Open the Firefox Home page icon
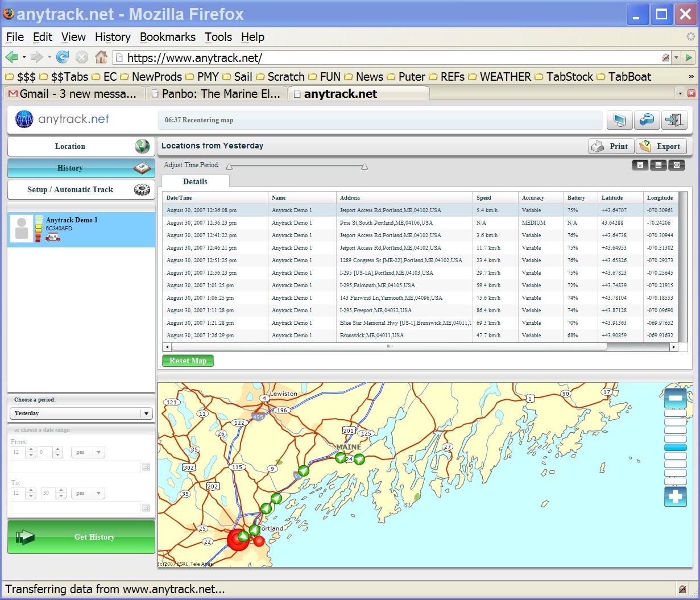 pos(101,57)
